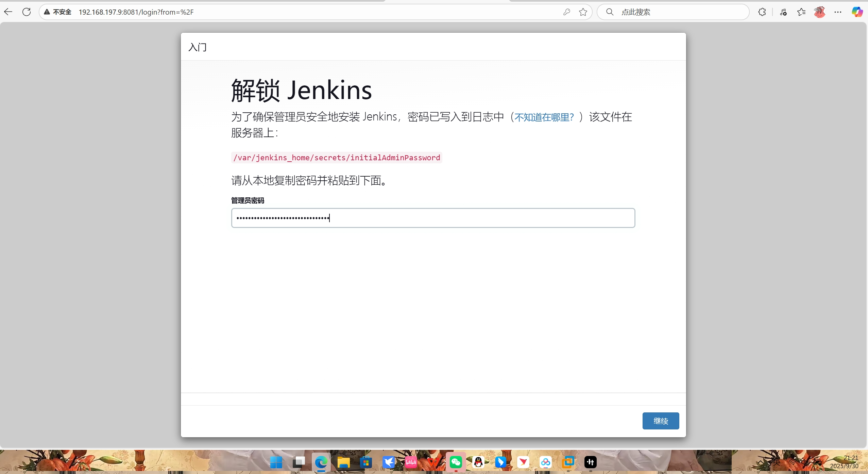Screen dimensions: 868x474
Task: Open browser settings ellipsis menu
Action: coord(838,12)
